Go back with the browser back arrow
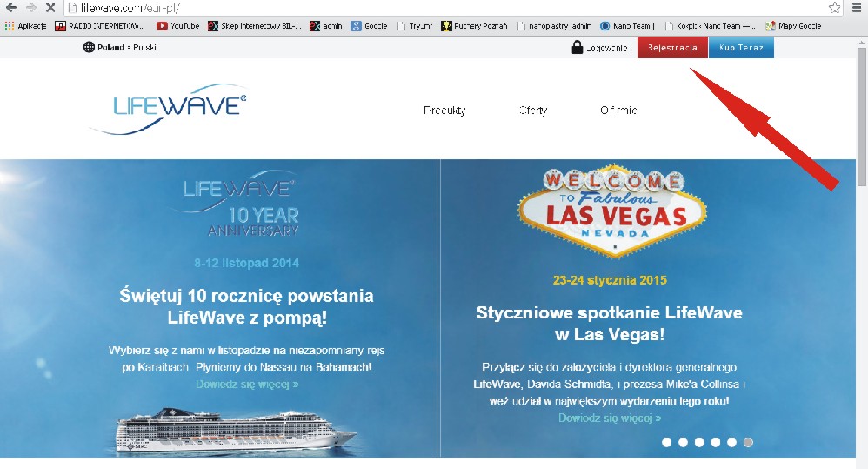This screenshot has width=868, height=469. point(10,8)
